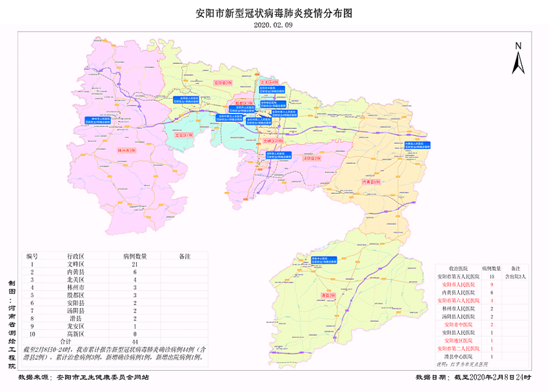Image resolution: width=549 pixels, height=392 pixels.
Task: Click the 安阳市第二人民医院 blue label
Action: click(x=258, y=122)
